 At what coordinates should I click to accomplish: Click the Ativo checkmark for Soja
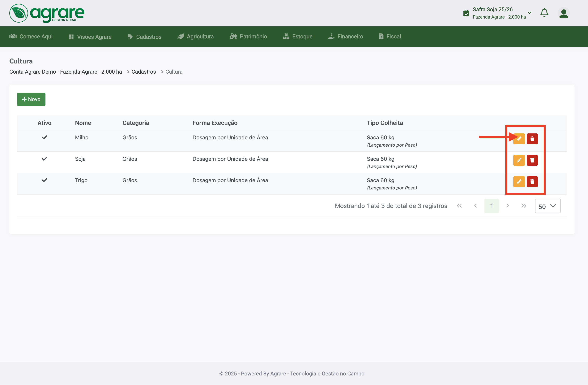pos(45,159)
